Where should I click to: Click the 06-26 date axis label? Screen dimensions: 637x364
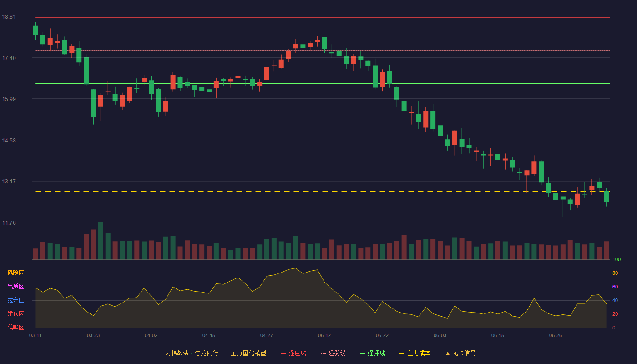[556, 335]
